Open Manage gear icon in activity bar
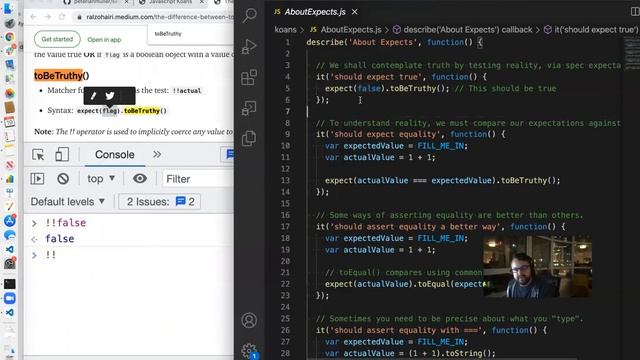The width and height of the screenshot is (640, 360). (x=249, y=350)
